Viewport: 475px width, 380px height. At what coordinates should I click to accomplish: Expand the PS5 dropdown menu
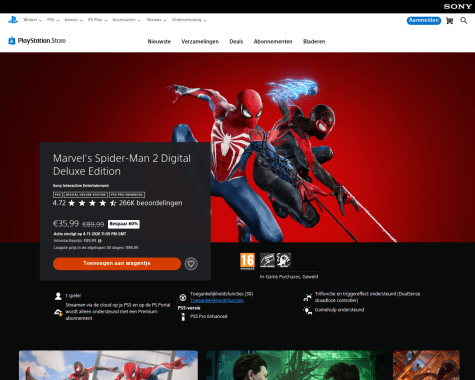(53, 20)
